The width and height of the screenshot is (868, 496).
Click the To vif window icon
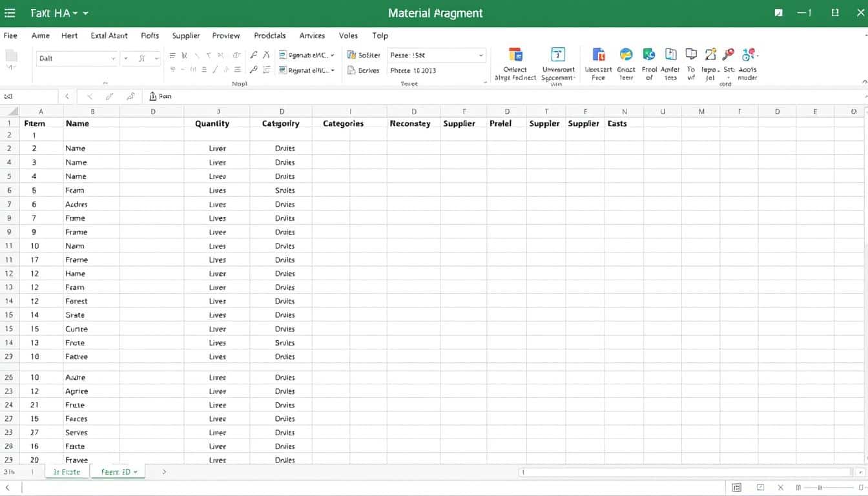(691, 55)
